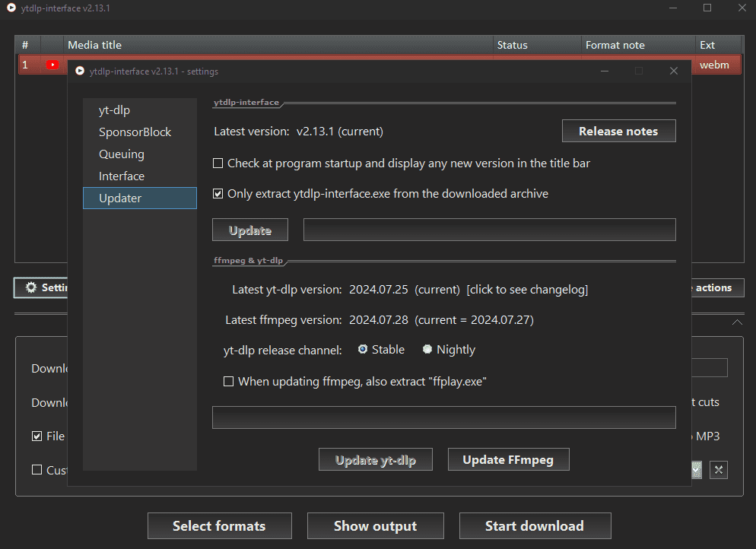Viewport: 756px width, 549px height.
Task: Click the Format note column header
Action: pos(638,45)
